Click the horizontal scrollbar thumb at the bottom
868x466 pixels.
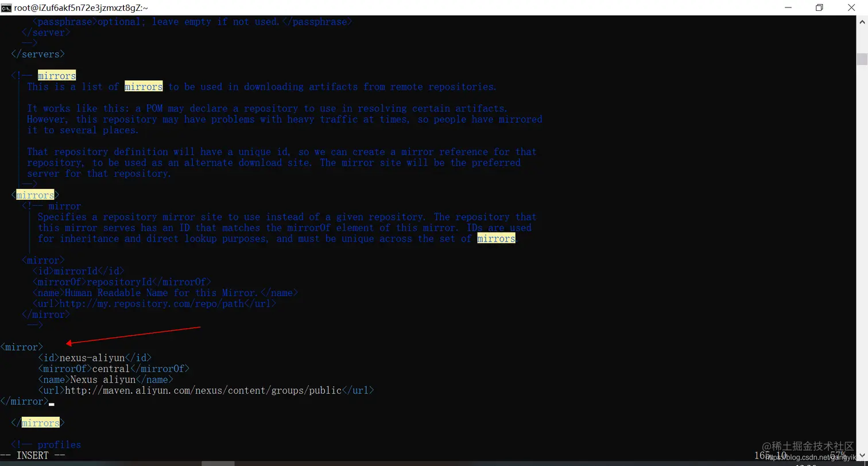[218, 463]
